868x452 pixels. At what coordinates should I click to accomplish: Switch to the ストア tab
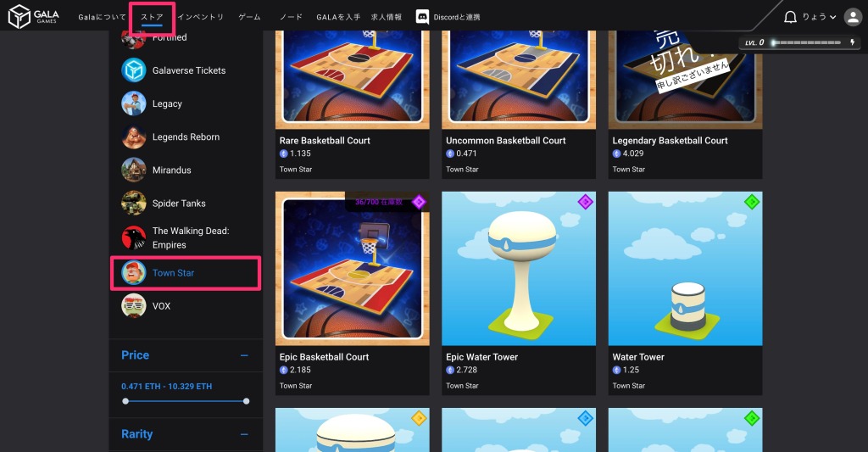pyautogui.click(x=152, y=17)
